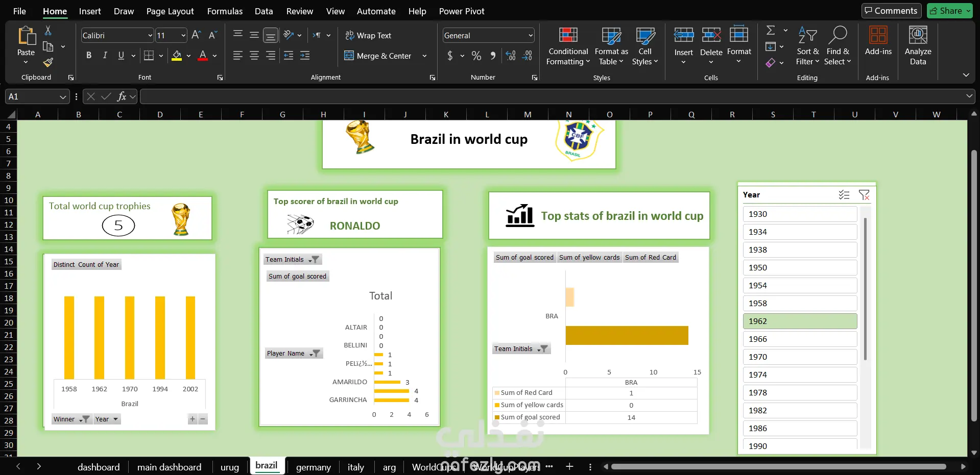Click the AutoSum sigma icon
This screenshot has height=475, width=980.
point(771,31)
